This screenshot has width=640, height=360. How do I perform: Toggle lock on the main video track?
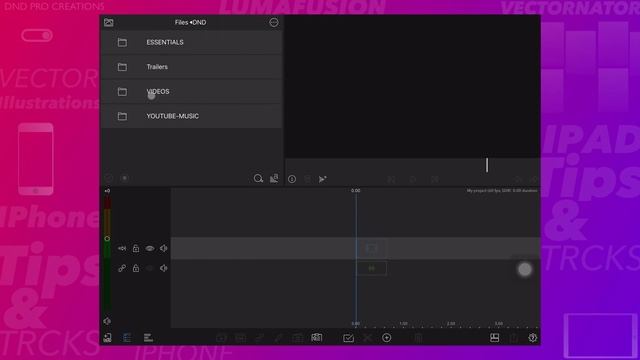(136, 248)
